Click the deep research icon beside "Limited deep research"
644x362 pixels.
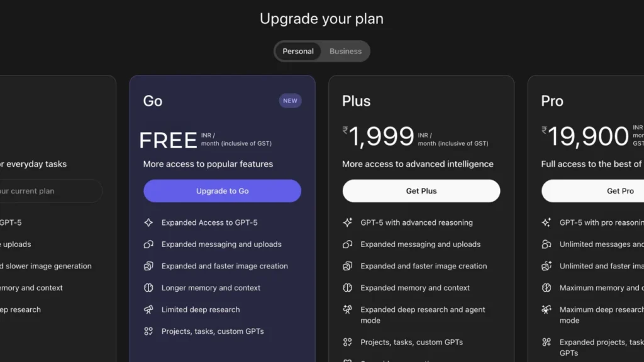click(x=148, y=309)
